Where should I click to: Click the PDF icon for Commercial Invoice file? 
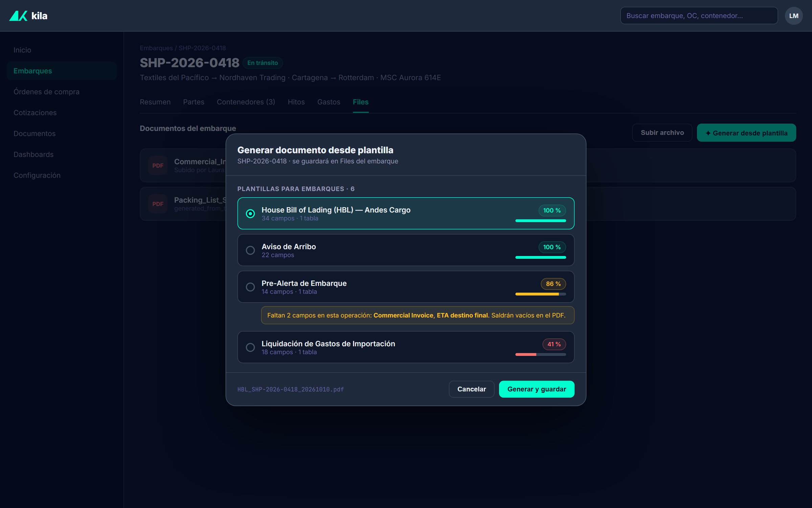pos(158,166)
